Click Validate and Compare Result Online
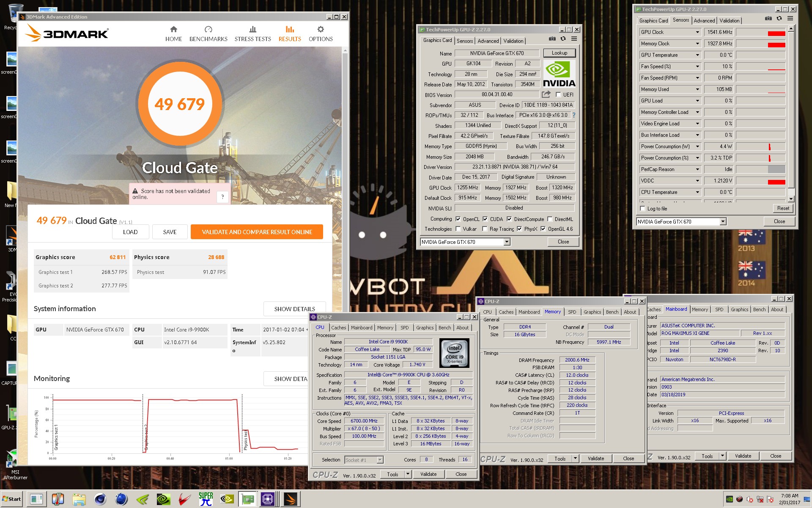This screenshot has width=812, height=508. point(257,232)
